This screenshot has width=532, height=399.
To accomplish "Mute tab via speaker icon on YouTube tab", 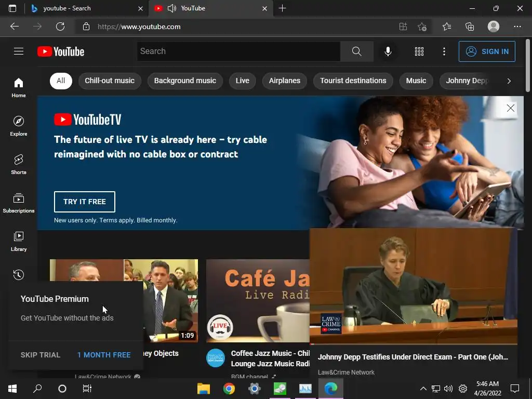I will point(172,8).
